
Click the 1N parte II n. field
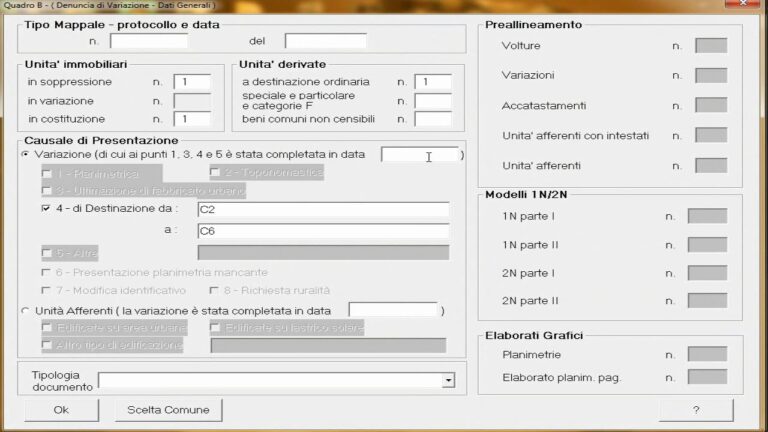point(707,245)
